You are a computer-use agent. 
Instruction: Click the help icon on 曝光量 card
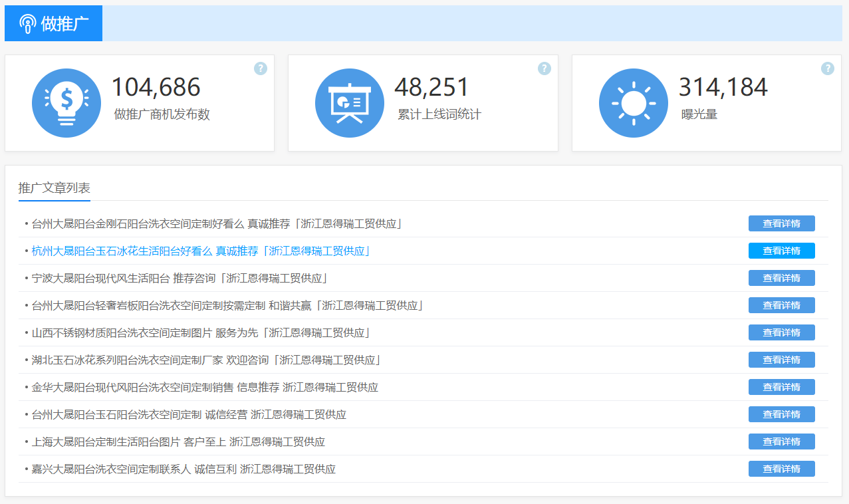[828, 68]
